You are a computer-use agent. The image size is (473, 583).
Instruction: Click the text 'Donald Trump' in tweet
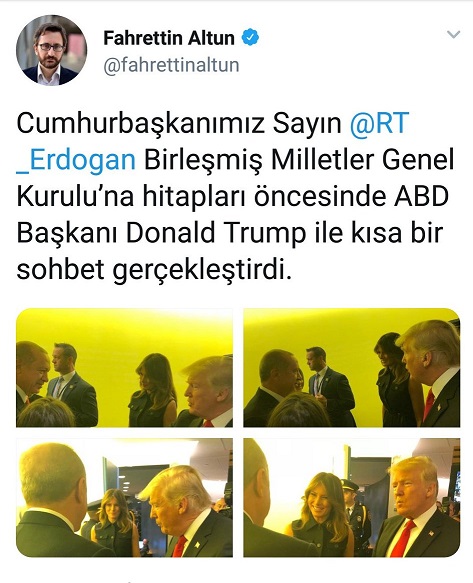[x=216, y=233]
